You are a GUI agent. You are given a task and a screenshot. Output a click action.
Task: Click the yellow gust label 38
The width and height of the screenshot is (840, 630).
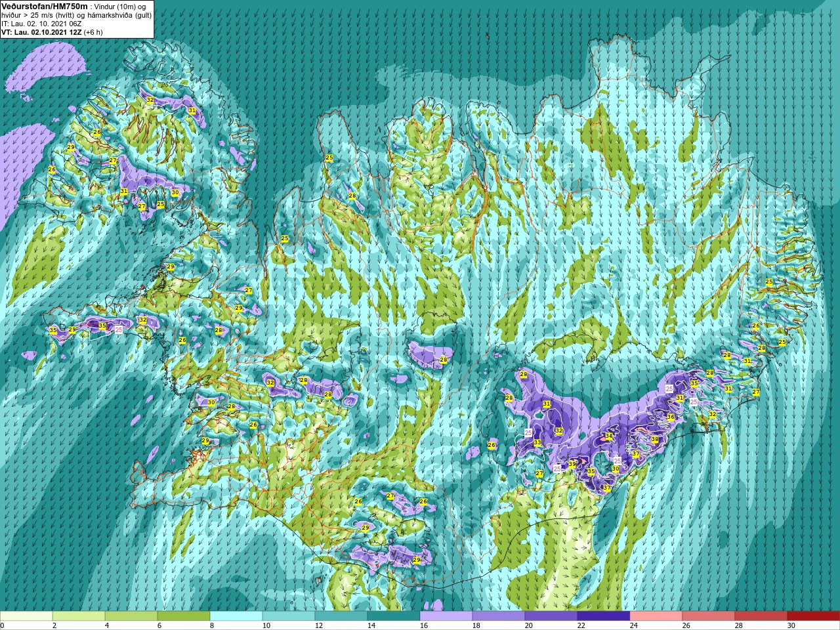pyautogui.click(x=654, y=439)
